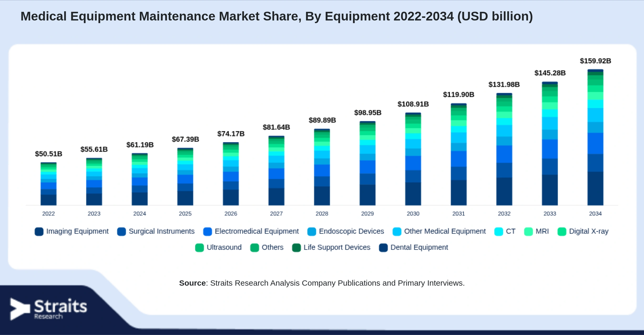The height and width of the screenshot is (335, 644).
Task: Select the 2034 stacked bar
Action: click(x=595, y=137)
